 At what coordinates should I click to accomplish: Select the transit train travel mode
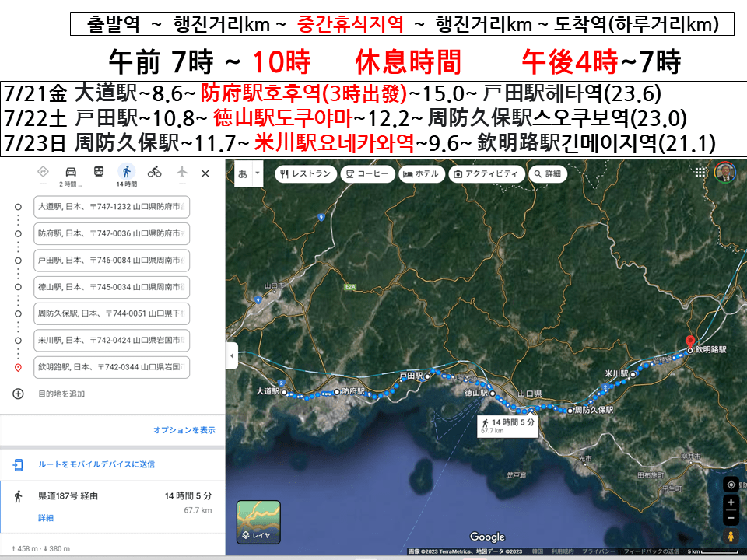99,172
